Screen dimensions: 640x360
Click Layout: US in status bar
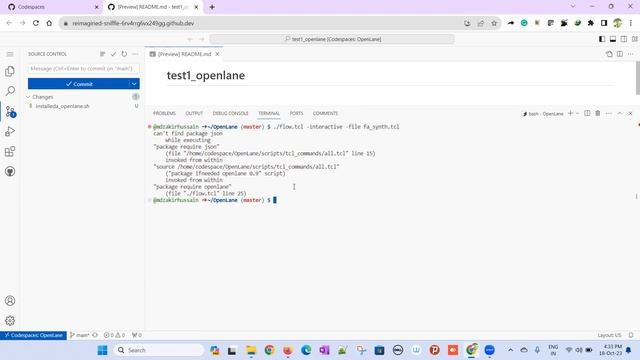pos(609,335)
